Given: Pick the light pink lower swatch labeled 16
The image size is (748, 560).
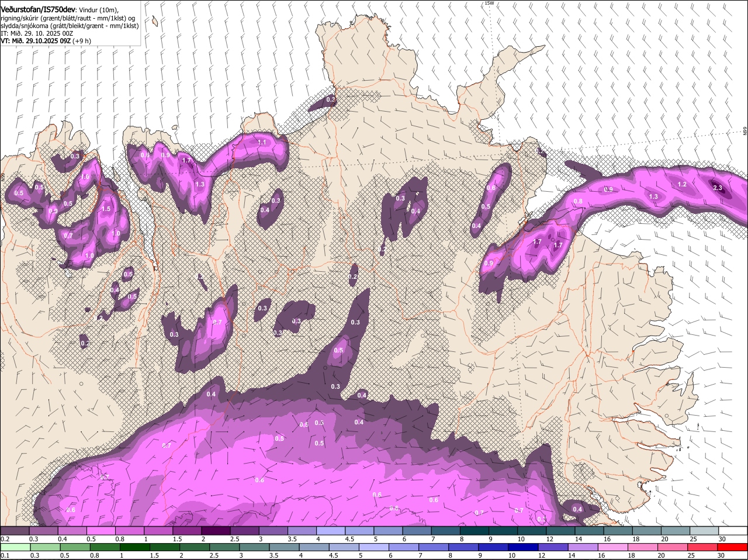Looking at the screenshot, I should point(613,547).
